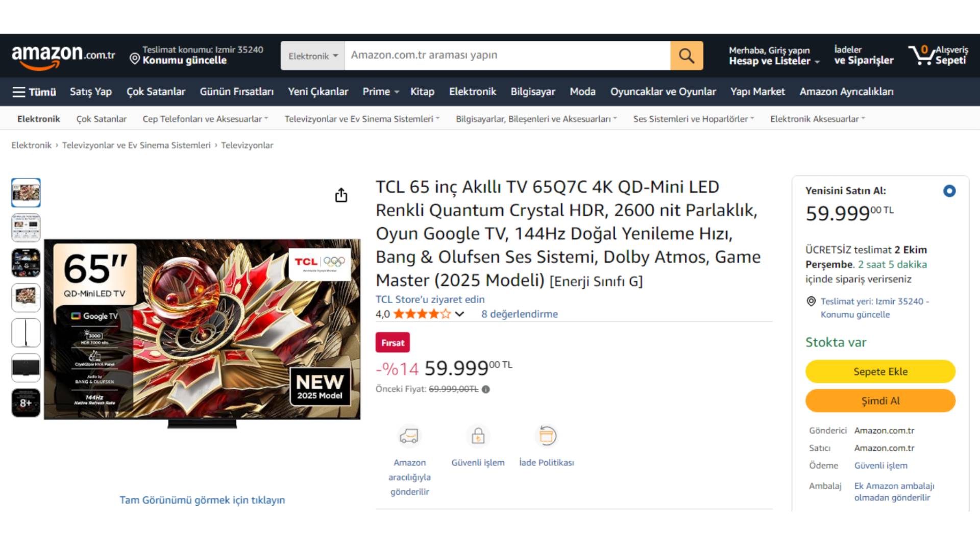Click the info icon beside Önceki Fiyat

(486, 389)
